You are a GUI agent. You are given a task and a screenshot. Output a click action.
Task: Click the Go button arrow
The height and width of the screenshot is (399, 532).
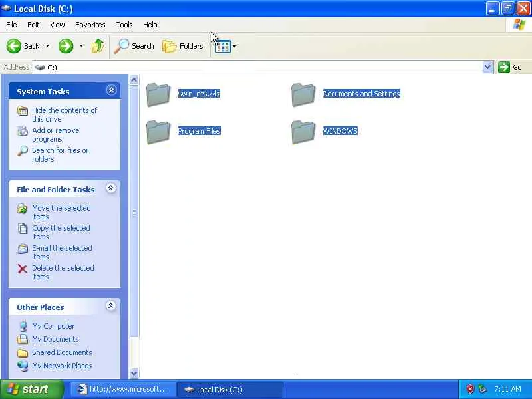coord(504,67)
